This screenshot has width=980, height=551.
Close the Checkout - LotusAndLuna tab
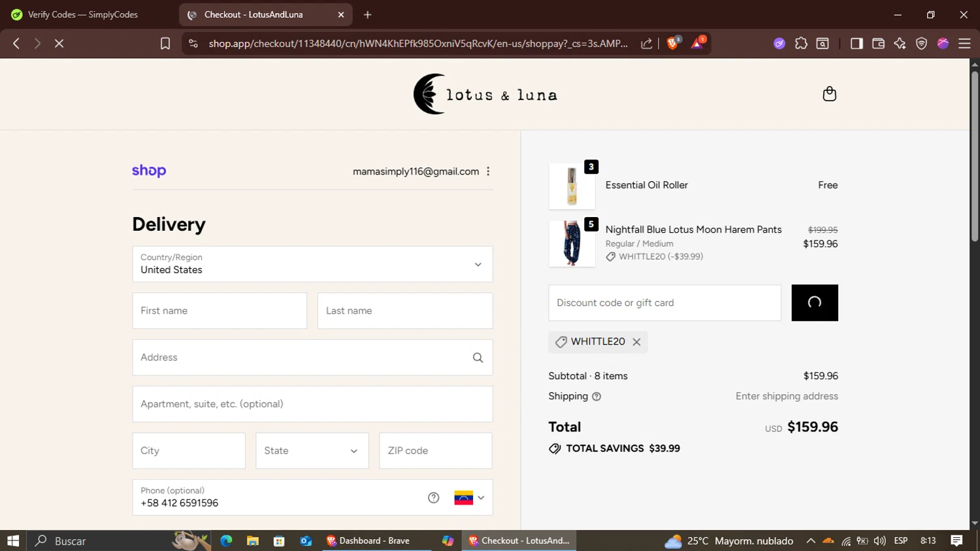coord(341,14)
